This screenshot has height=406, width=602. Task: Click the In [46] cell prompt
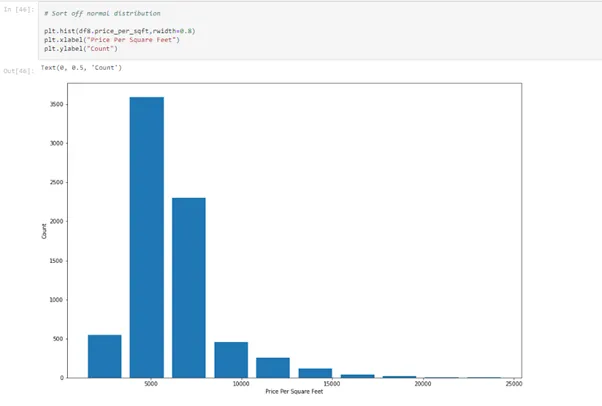pyautogui.click(x=18, y=10)
